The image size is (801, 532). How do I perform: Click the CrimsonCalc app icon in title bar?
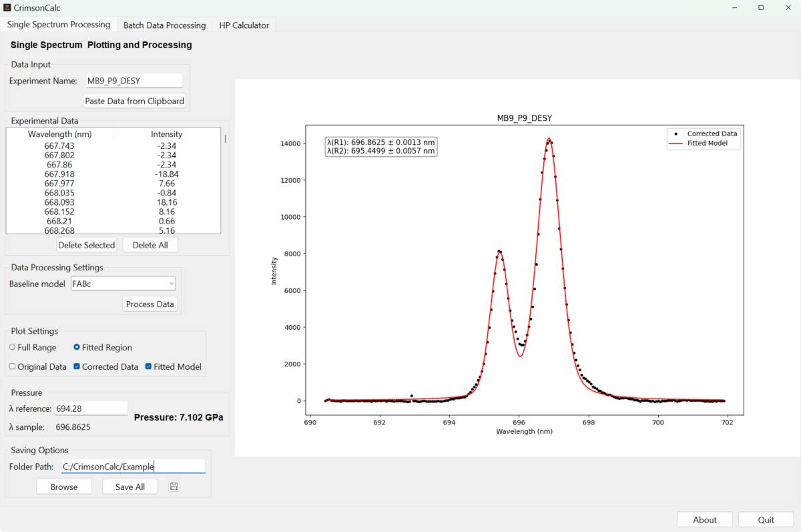7,7
